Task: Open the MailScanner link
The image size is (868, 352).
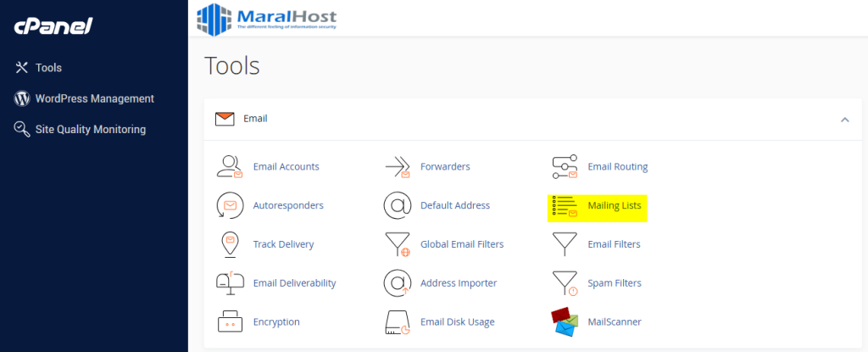Action: pyautogui.click(x=615, y=321)
